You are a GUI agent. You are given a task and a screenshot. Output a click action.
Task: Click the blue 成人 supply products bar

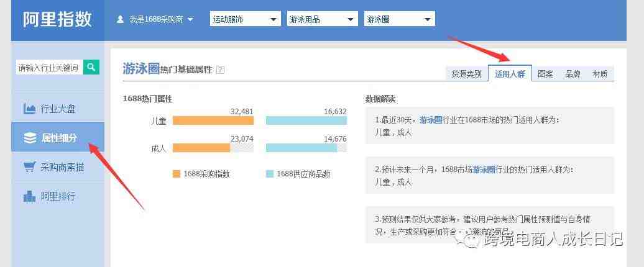(301, 148)
